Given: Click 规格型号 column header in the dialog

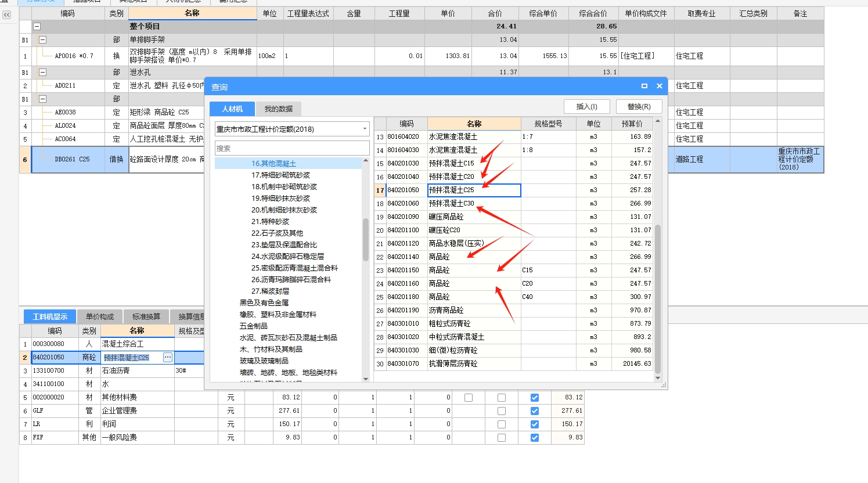Looking at the screenshot, I should pyautogui.click(x=548, y=124).
